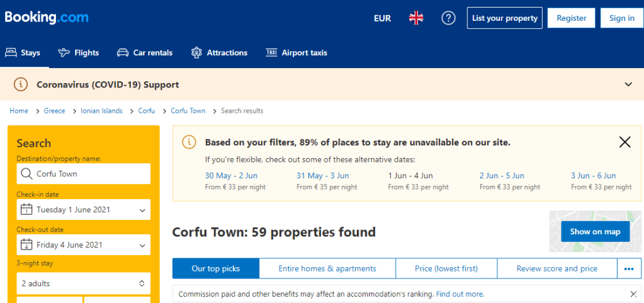
Task: Dismiss the unavailable places notice
Action: pos(624,142)
